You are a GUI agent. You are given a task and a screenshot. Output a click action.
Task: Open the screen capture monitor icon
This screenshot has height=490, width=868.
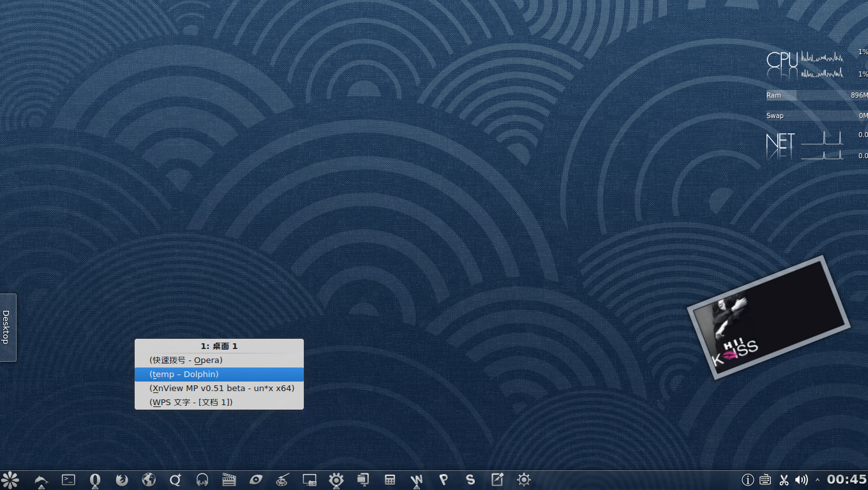coord(310,480)
